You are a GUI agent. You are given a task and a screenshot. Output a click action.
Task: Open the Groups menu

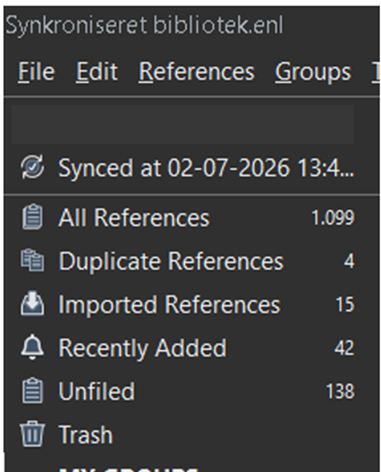313,72
